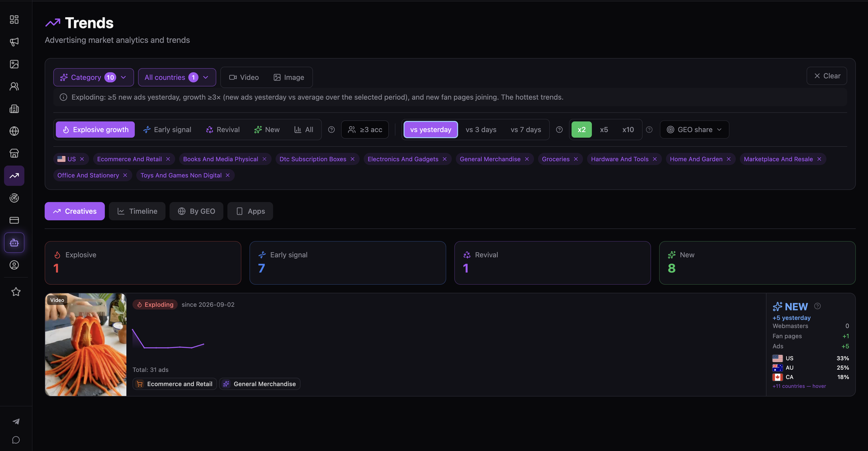Select the Revival filter option
868x451 pixels.
click(x=222, y=130)
